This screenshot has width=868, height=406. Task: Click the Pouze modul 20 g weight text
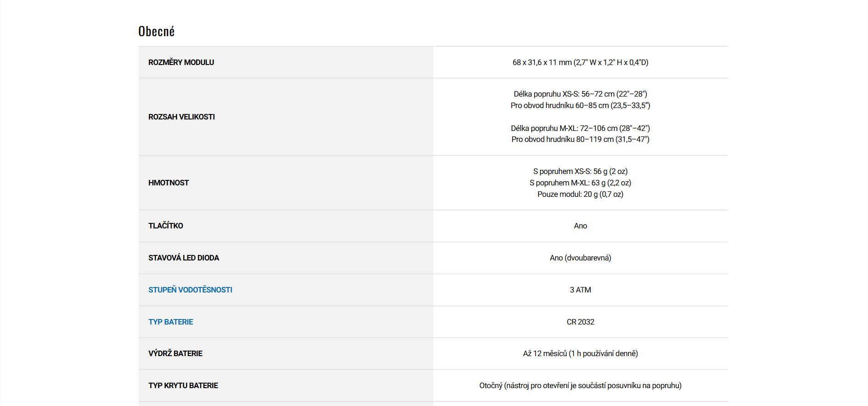click(x=580, y=194)
